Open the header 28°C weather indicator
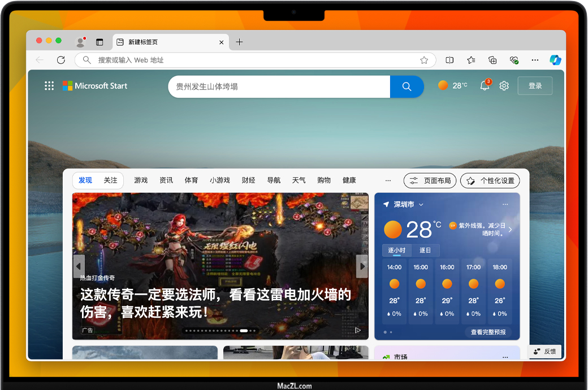The image size is (588, 390). [453, 85]
